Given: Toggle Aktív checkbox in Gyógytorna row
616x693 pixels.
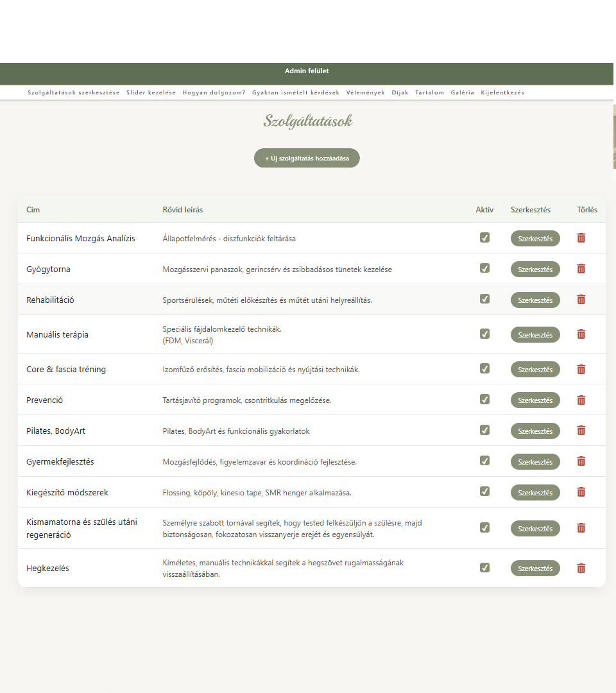Looking at the screenshot, I should [484, 268].
